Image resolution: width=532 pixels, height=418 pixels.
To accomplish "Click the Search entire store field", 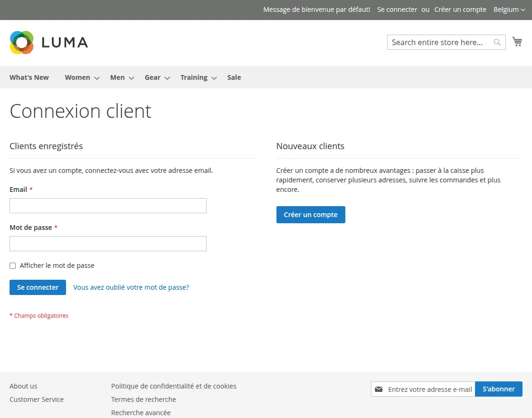I will coord(437,42).
